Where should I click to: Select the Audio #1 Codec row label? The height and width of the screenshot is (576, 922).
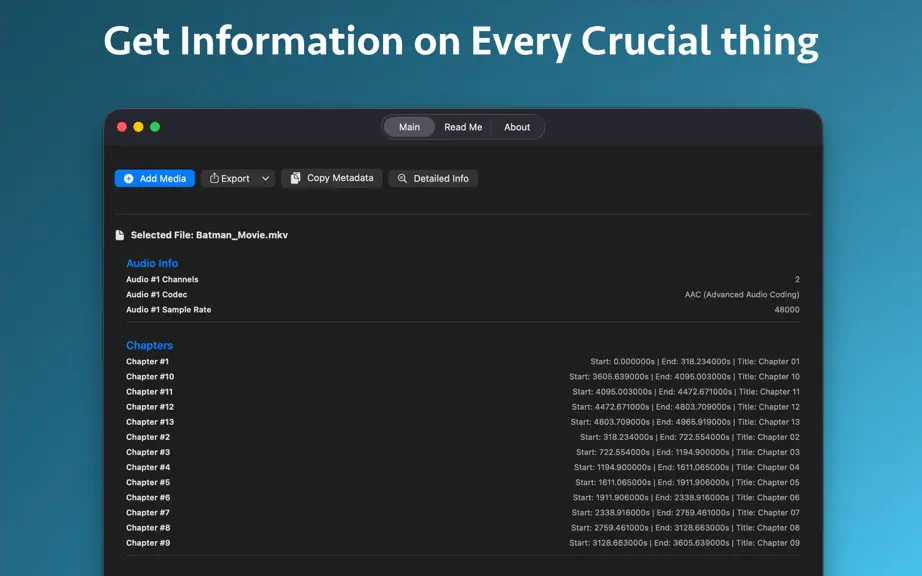coord(156,295)
